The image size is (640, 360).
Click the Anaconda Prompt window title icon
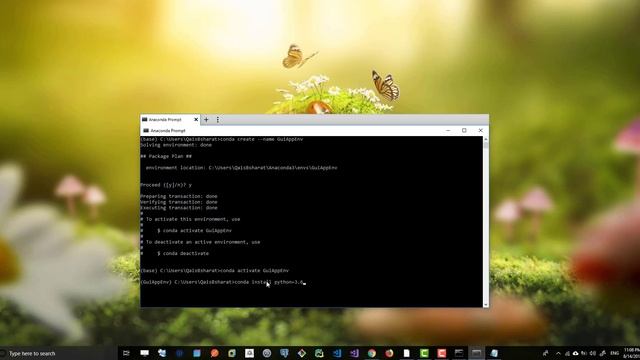(x=146, y=131)
